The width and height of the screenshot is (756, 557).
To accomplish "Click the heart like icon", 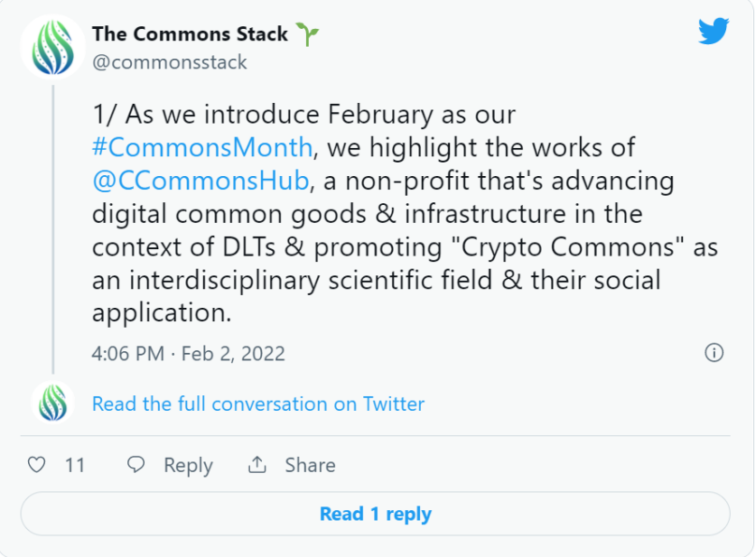I will coord(37,465).
